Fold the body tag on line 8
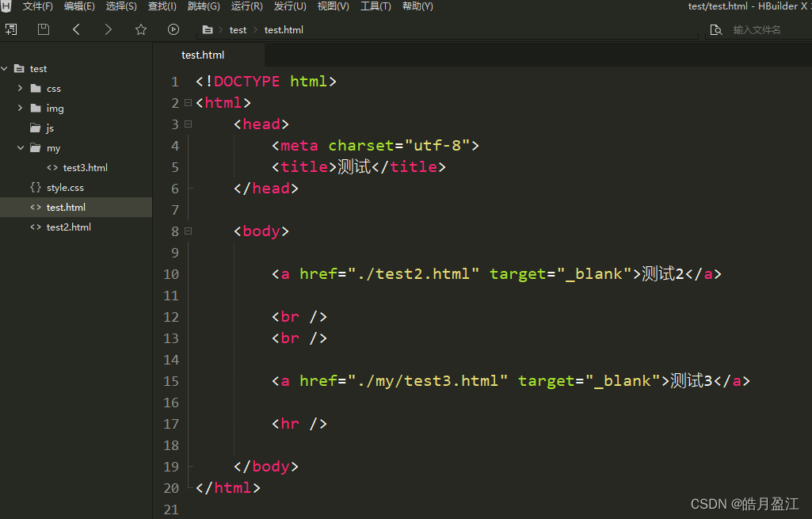812x519 pixels. pyautogui.click(x=189, y=231)
